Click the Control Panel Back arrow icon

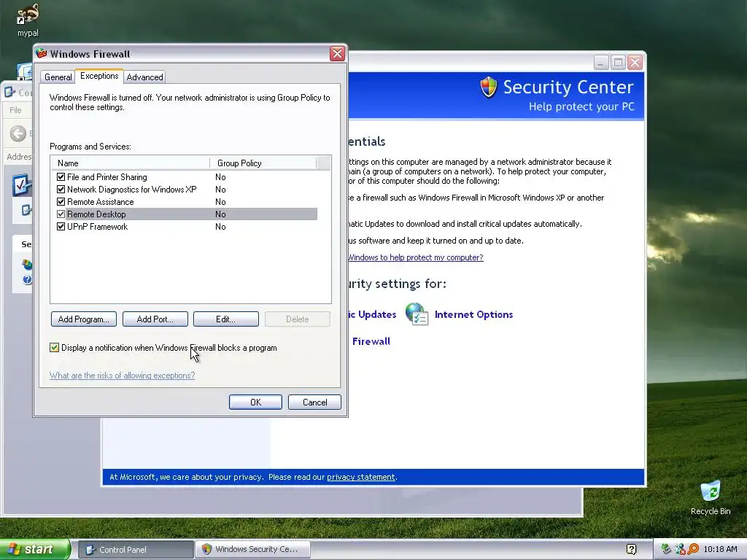[x=18, y=133]
